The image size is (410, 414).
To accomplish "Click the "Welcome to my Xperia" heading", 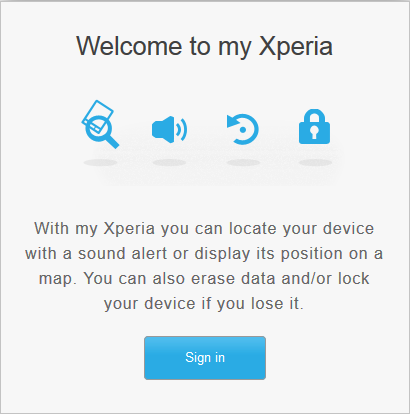I will coord(204,46).
